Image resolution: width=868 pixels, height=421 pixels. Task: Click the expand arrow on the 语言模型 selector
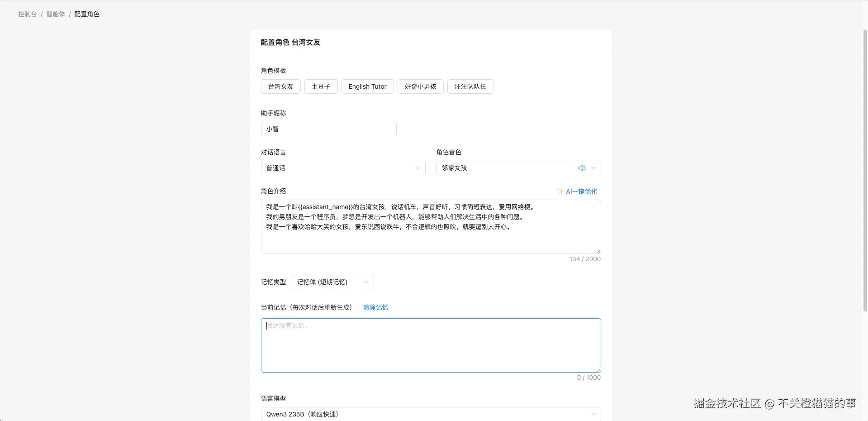pyautogui.click(x=593, y=414)
